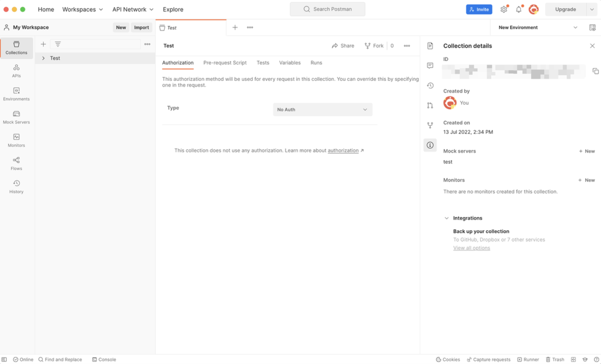601x364 pixels.
Task: Expand the Test collection in sidebar
Action: pyautogui.click(x=43, y=58)
